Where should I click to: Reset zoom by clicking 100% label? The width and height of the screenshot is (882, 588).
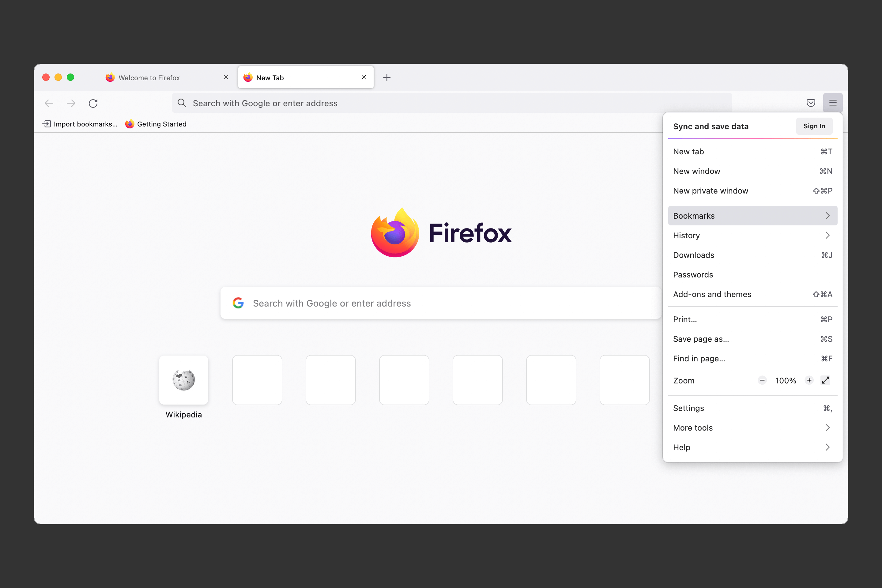point(786,381)
